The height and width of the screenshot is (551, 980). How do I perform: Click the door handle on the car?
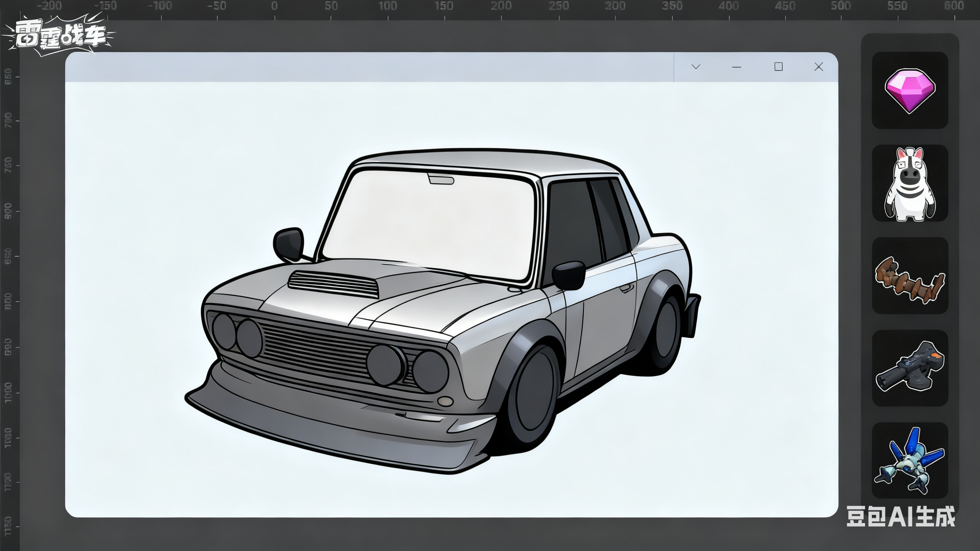[x=626, y=289]
